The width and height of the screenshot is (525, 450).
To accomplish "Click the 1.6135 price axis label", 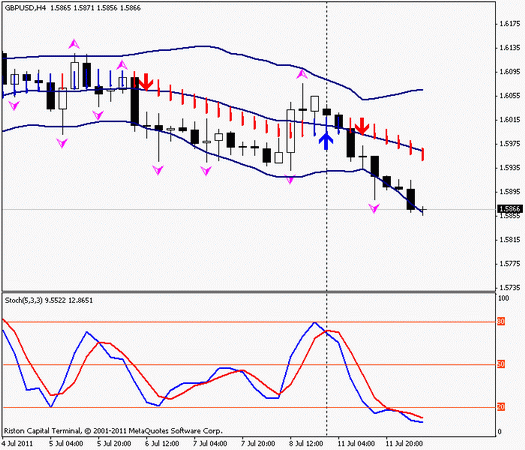I will [510, 48].
